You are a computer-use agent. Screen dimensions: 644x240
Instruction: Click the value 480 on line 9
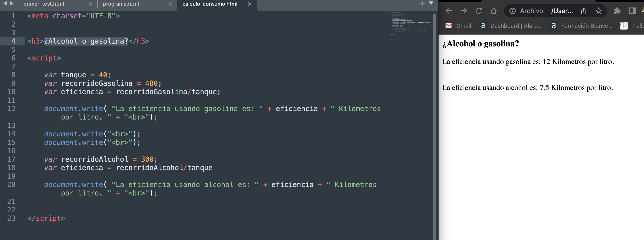(151, 83)
